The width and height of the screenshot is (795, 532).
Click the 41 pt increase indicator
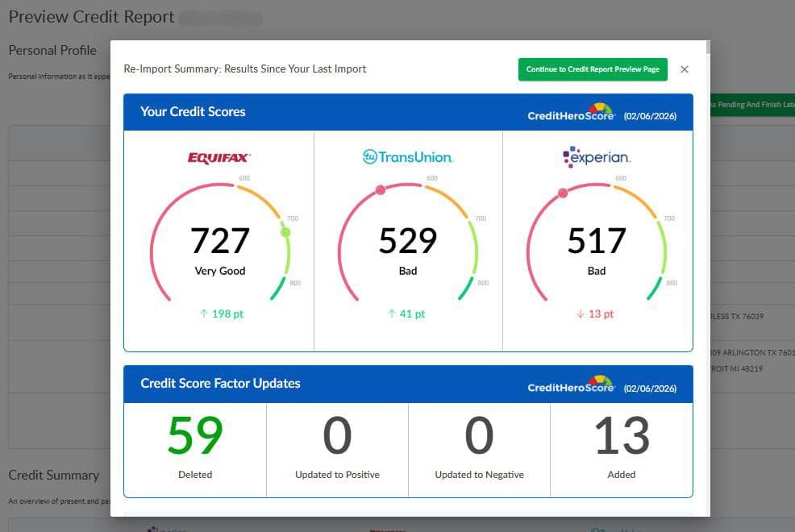406,314
